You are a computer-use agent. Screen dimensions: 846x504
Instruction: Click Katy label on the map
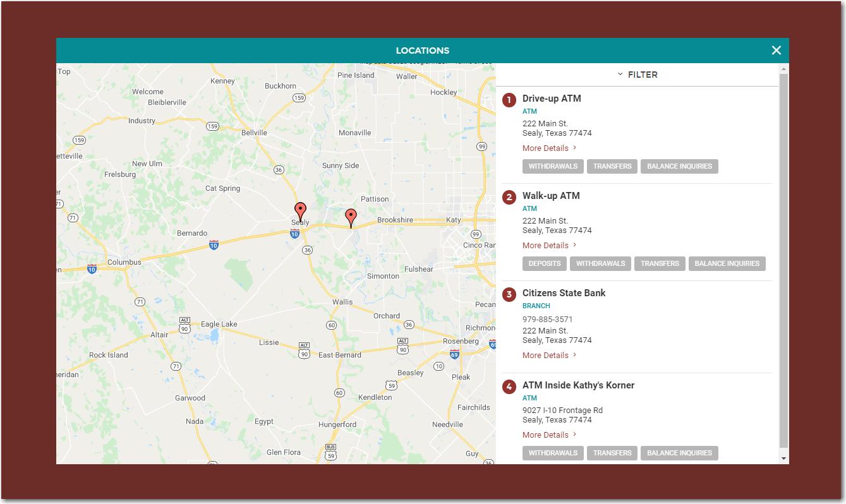point(454,220)
